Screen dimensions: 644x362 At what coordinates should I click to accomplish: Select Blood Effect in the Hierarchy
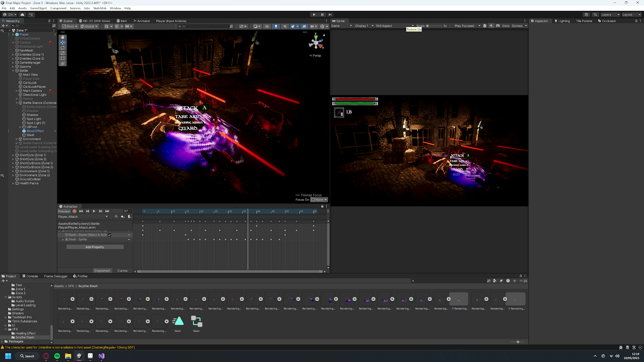pyautogui.click(x=35, y=131)
